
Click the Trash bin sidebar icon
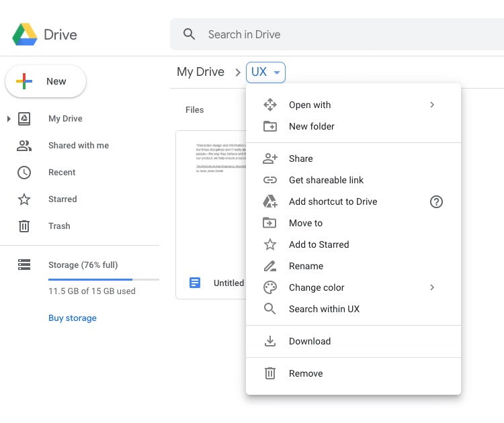coord(24,226)
